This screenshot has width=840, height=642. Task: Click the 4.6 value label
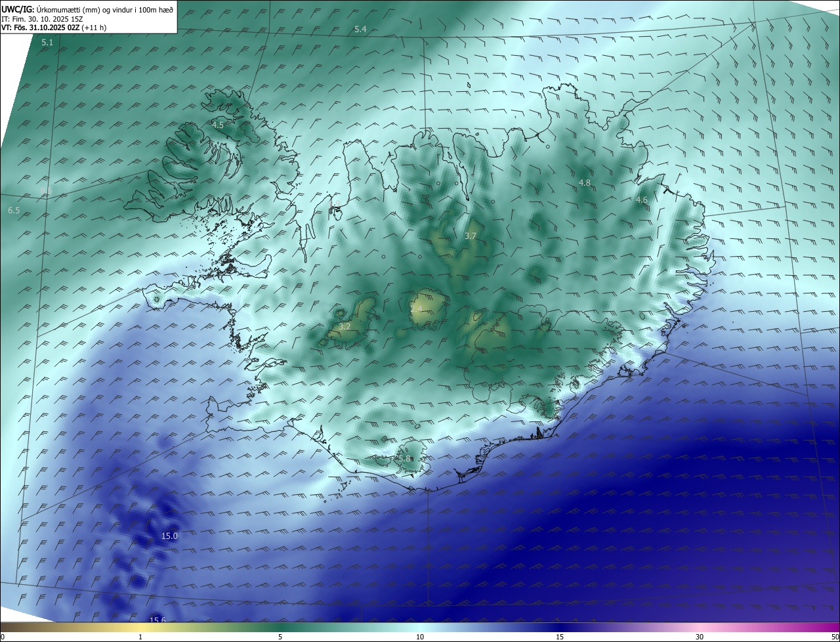(642, 200)
